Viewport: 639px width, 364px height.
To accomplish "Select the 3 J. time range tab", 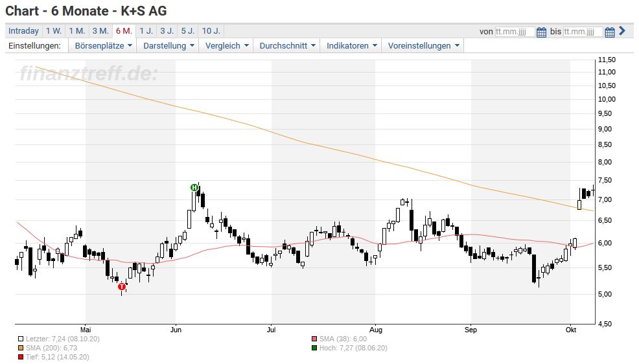I will point(167,31).
